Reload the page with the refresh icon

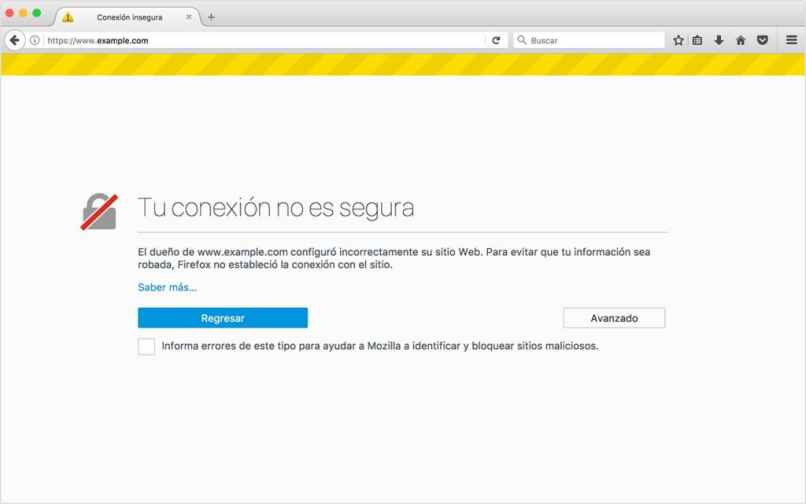[496, 40]
